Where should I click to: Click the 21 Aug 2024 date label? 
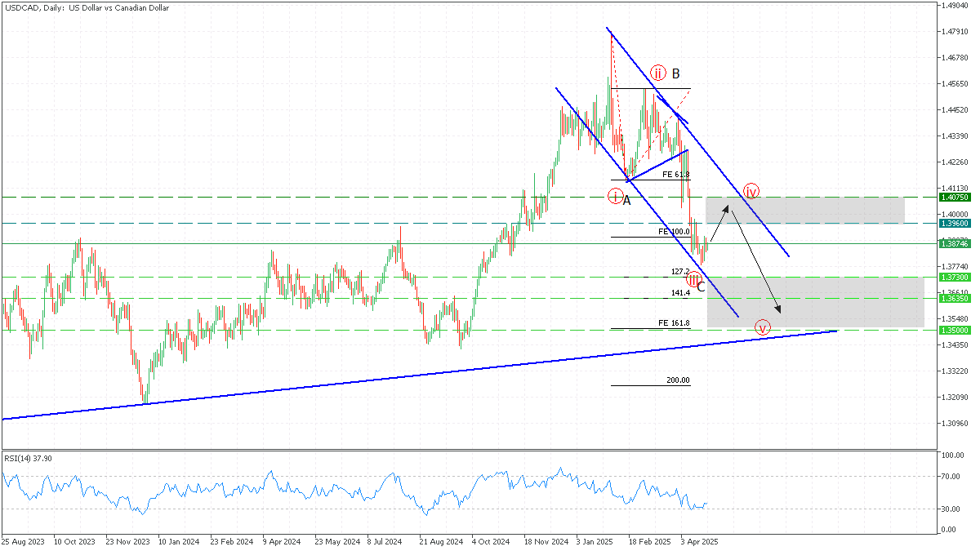click(441, 541)
